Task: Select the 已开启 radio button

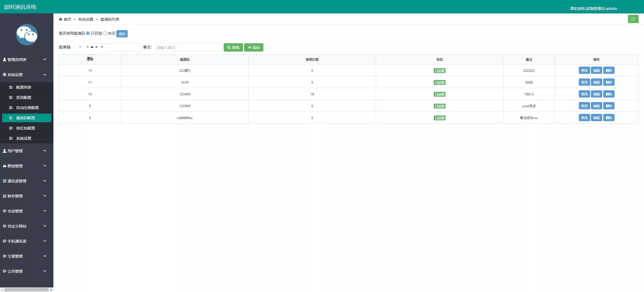Action: tap(88, 33)
